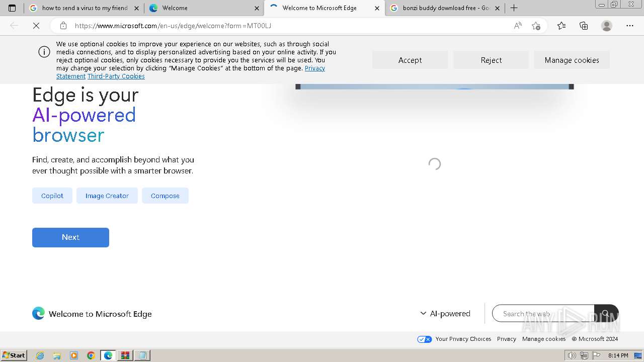
Task: Select 'Welcome to Microsoft Edge' tab
Action: [325, 8]
